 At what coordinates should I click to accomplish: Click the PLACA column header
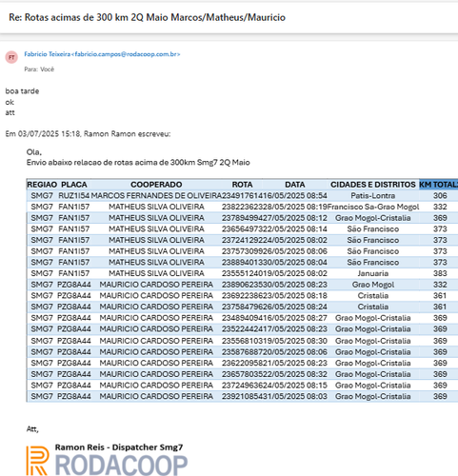[x=74, y=185]
